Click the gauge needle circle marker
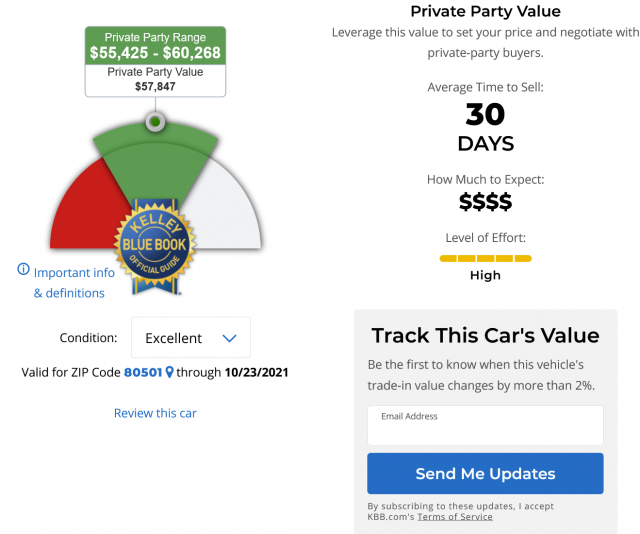This screenshot has width=640, height=534. [154, 122]
